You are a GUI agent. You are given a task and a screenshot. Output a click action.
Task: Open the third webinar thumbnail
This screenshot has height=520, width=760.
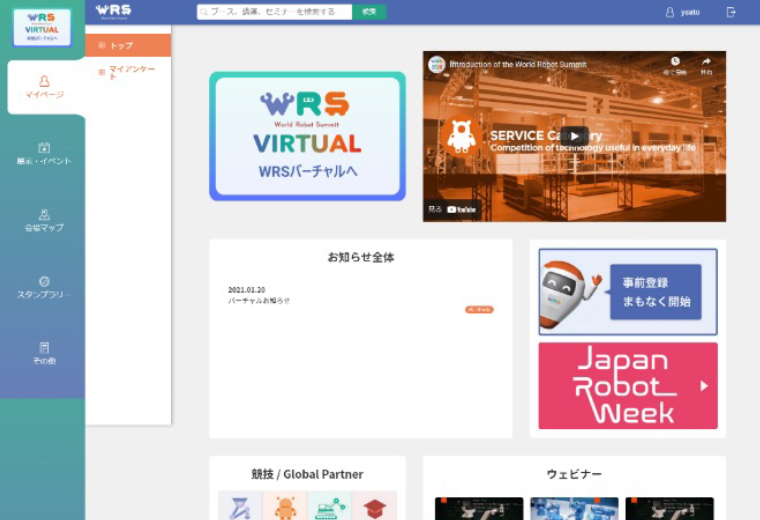pos(669,508)
